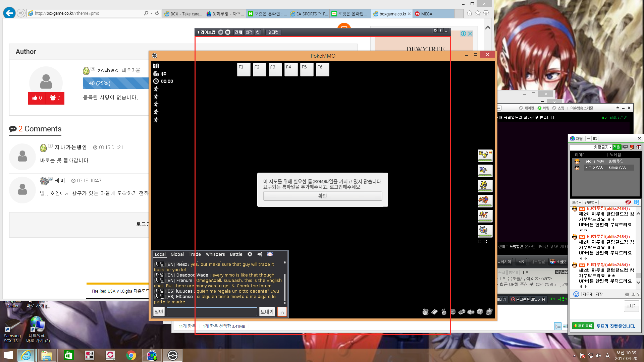Click the money $0 coin icon

[x=156, y=74]
